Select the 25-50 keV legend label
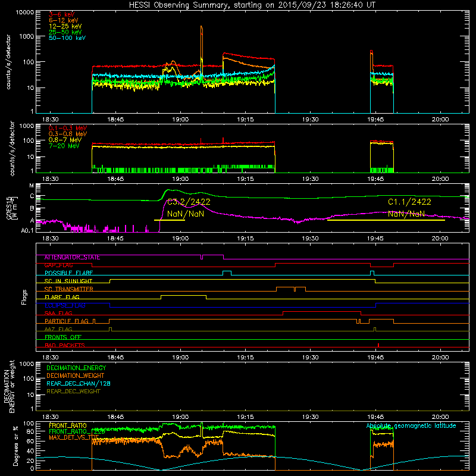Screen dimensions: 476x476 click(x=65, y=32)
